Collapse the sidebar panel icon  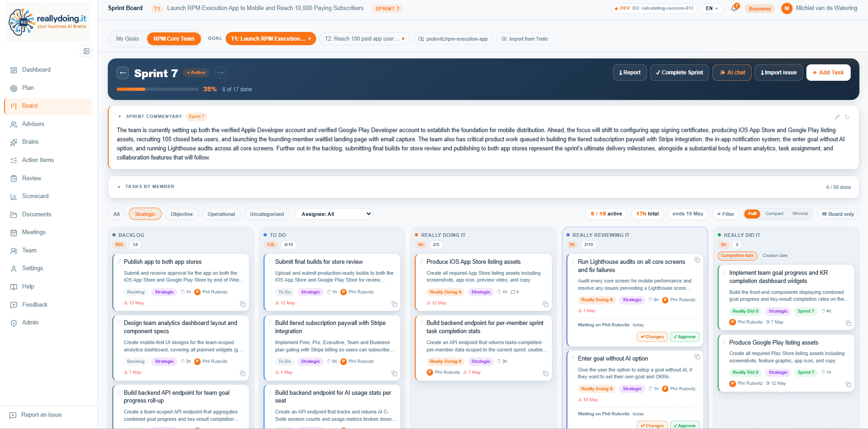[x=86, y=51]
